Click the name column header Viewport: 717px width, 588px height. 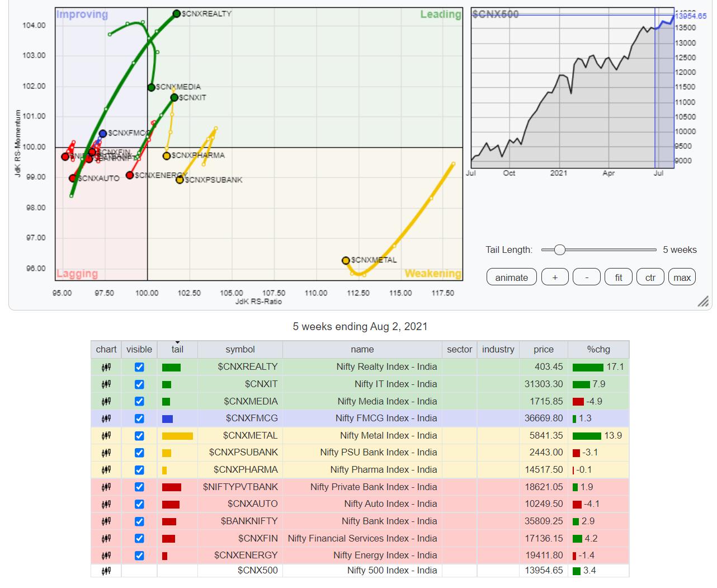coord(362,349)
